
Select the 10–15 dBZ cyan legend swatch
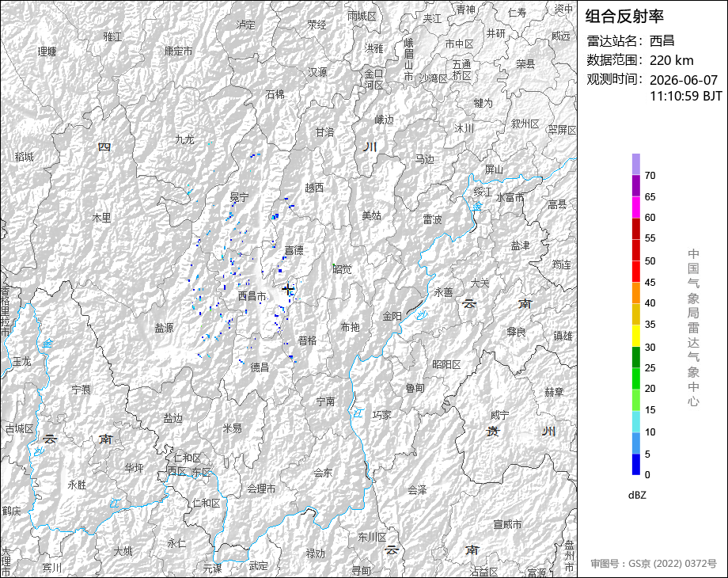point(636,421)
